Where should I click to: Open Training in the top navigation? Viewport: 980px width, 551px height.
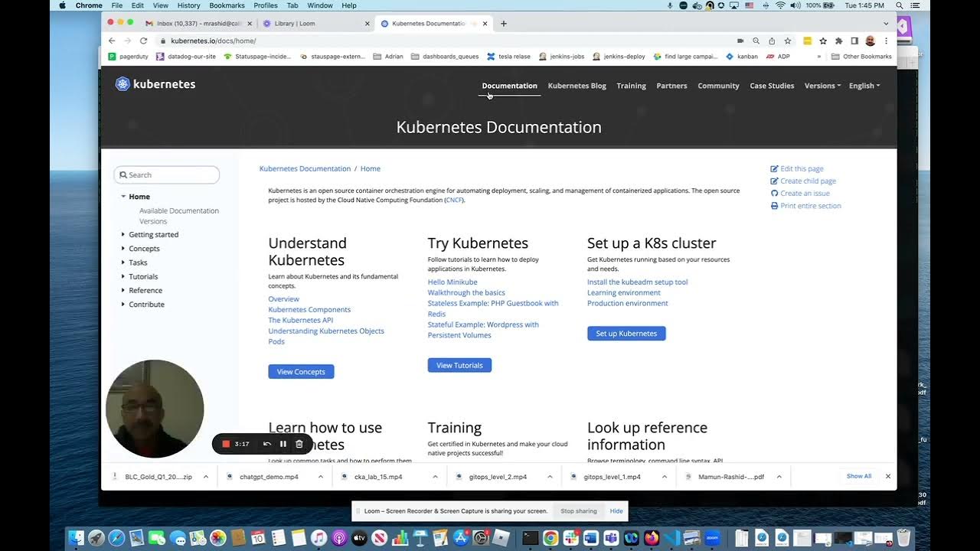point(631,86)
